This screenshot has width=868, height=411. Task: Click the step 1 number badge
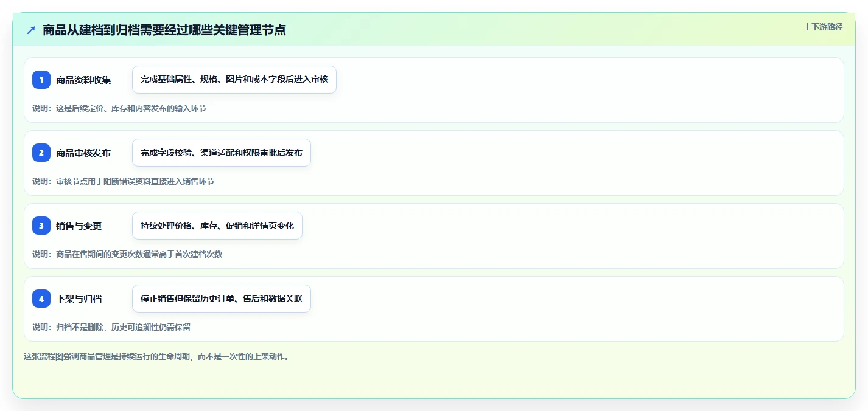pos(41,80)
